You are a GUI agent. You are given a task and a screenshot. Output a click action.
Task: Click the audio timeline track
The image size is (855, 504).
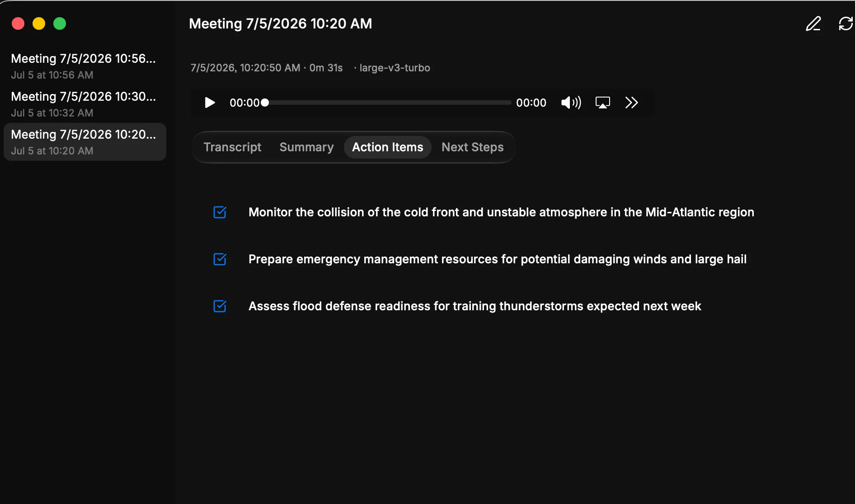pyautogui.click(x=388, y=103)
